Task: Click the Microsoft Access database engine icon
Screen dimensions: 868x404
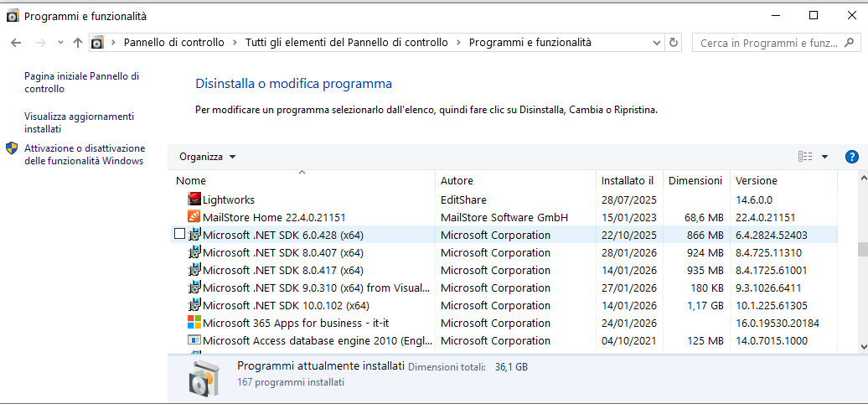Action: 194,340
